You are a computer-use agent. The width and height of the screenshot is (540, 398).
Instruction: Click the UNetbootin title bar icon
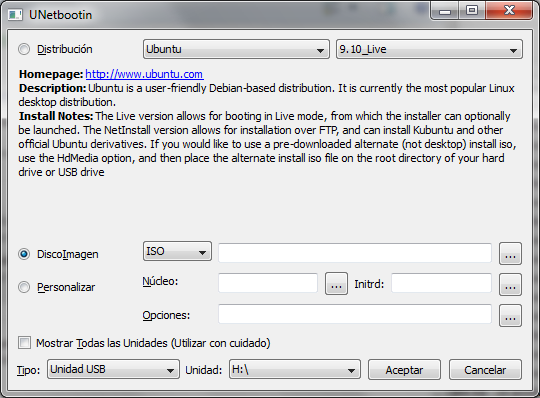[15, 15]
